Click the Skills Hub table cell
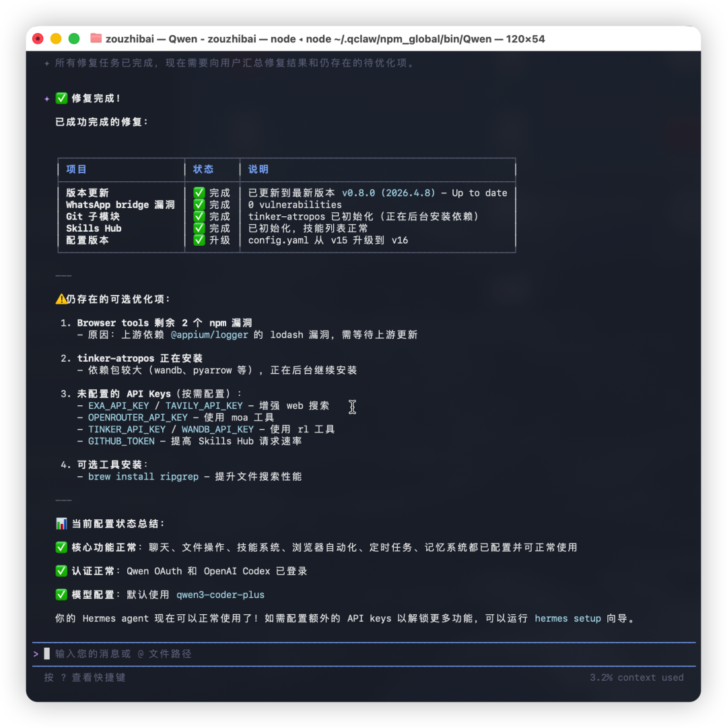Image resolution: width=727 pixels, height=728 pixels. (94, 228)
